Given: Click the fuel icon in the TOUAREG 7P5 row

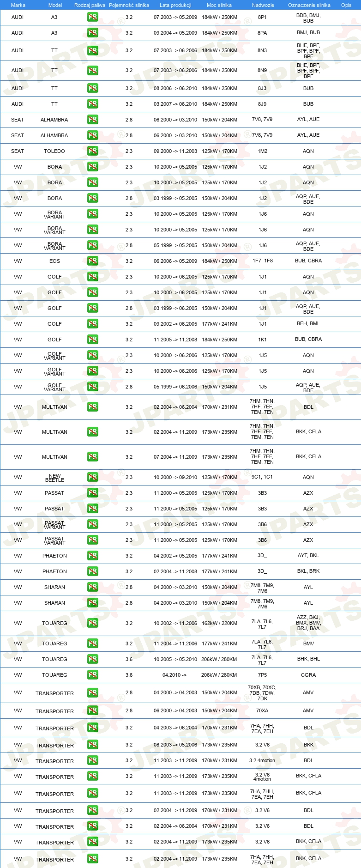Looking at the screenshot, I should [x=93, y=675].
